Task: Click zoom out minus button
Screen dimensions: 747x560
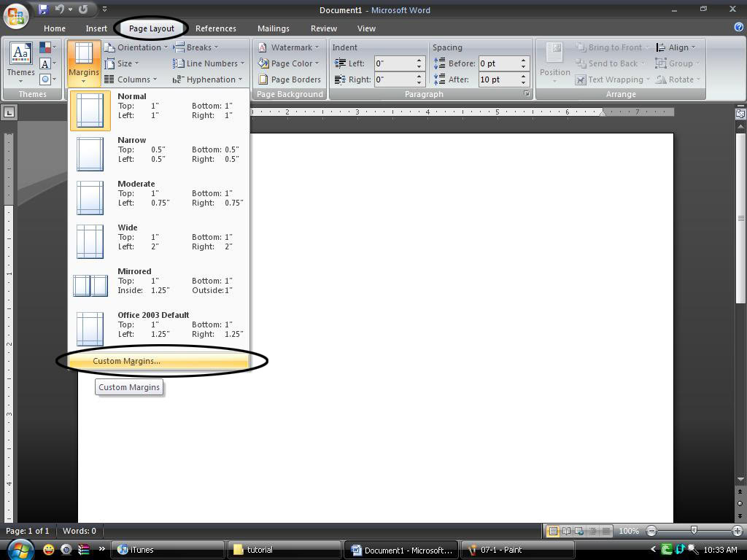Action: (651, 531)
